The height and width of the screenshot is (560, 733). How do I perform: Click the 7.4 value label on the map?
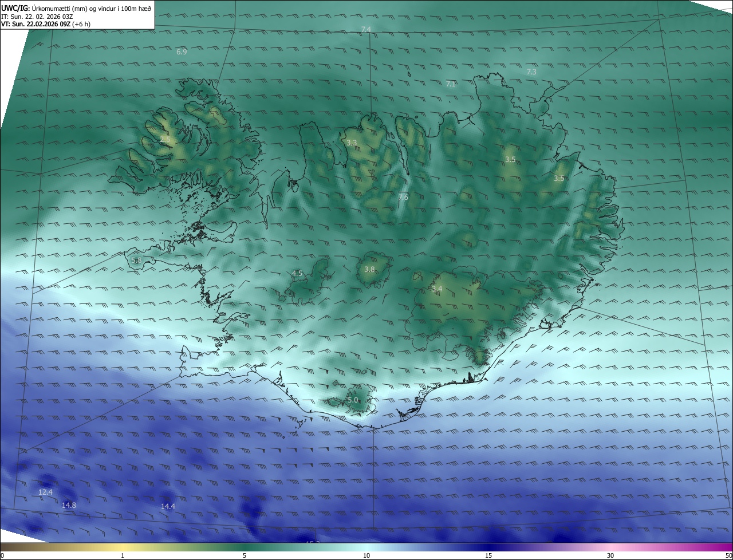pyautogui.click(x=366, y=29)
